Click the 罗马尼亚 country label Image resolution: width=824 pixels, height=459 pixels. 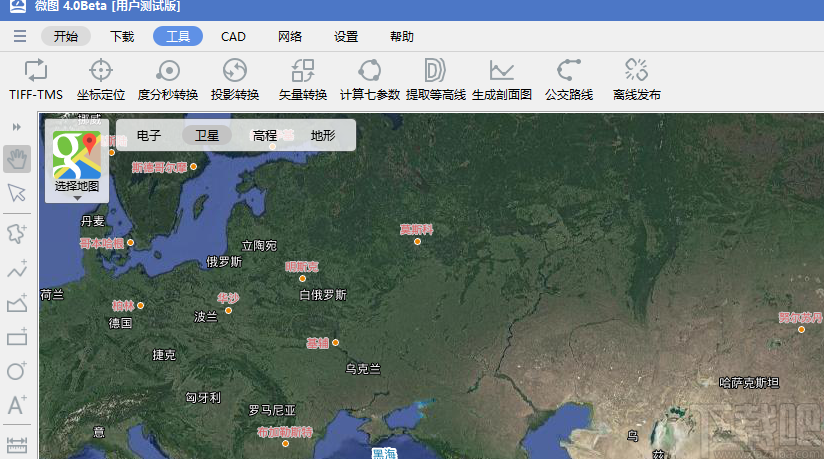[x=272, y=410]
